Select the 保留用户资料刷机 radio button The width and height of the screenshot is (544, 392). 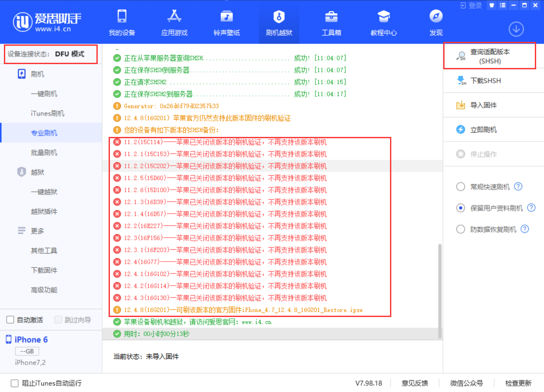460,208
